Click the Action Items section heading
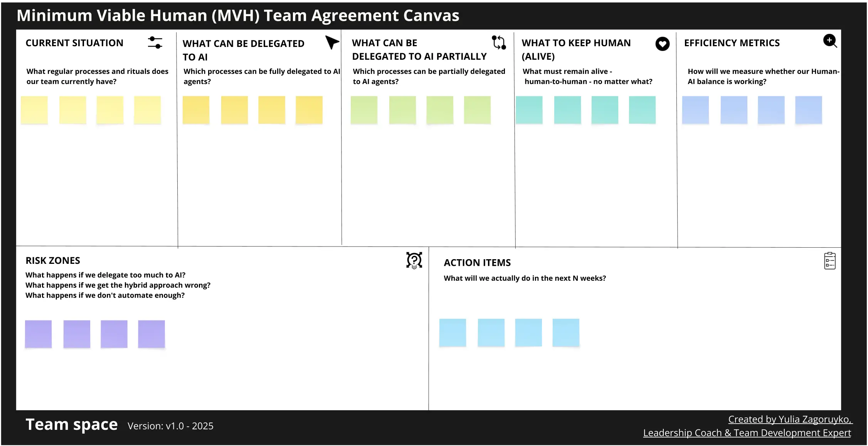The height and width of the screenshot is (446, 868). coord(477,263)
